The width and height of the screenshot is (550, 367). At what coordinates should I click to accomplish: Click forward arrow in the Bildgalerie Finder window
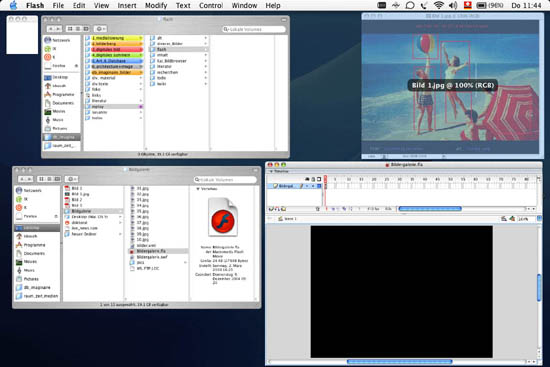[x=29, y=179]
